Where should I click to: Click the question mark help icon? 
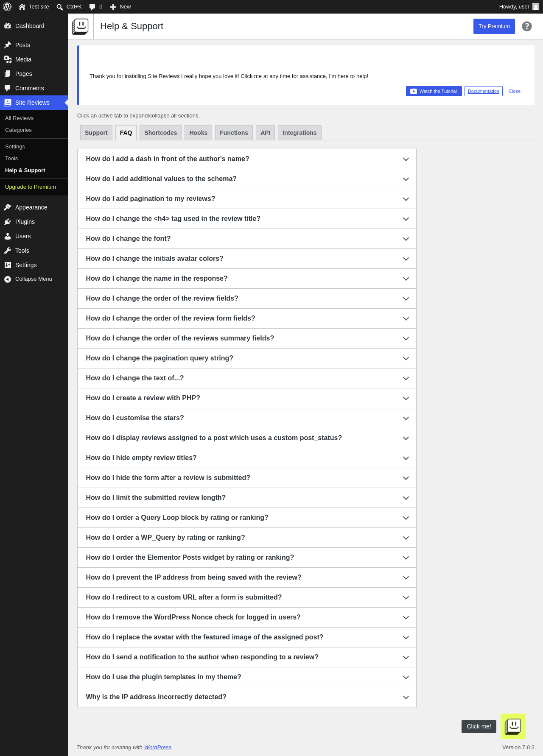coord(527,26)
